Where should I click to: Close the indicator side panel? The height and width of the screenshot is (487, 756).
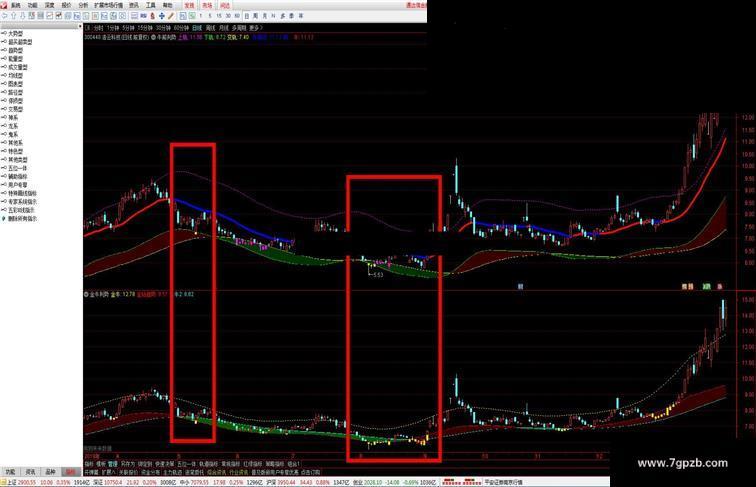pyautogui.click(x=80, y=26)
